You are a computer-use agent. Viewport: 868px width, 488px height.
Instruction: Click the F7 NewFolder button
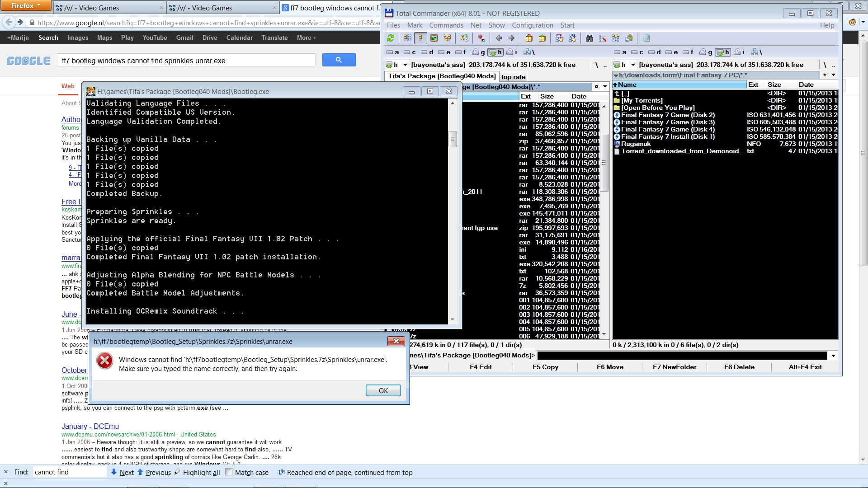[675, 367]
